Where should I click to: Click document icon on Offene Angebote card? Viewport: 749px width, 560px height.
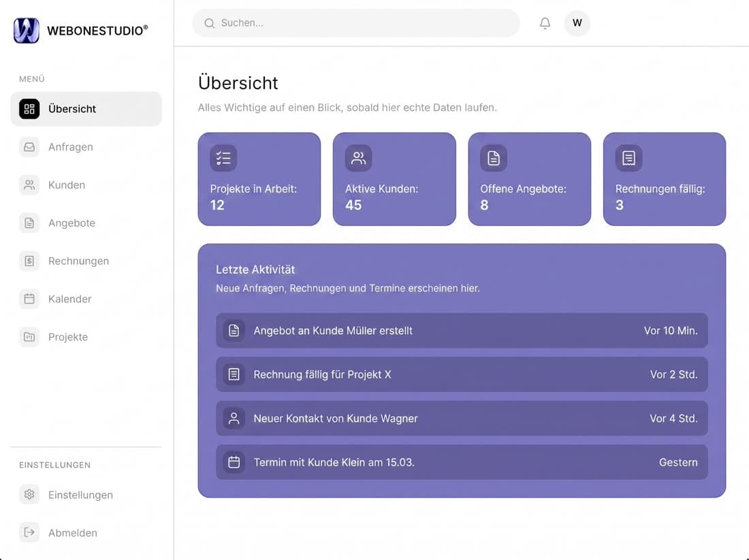pos(494,158)
